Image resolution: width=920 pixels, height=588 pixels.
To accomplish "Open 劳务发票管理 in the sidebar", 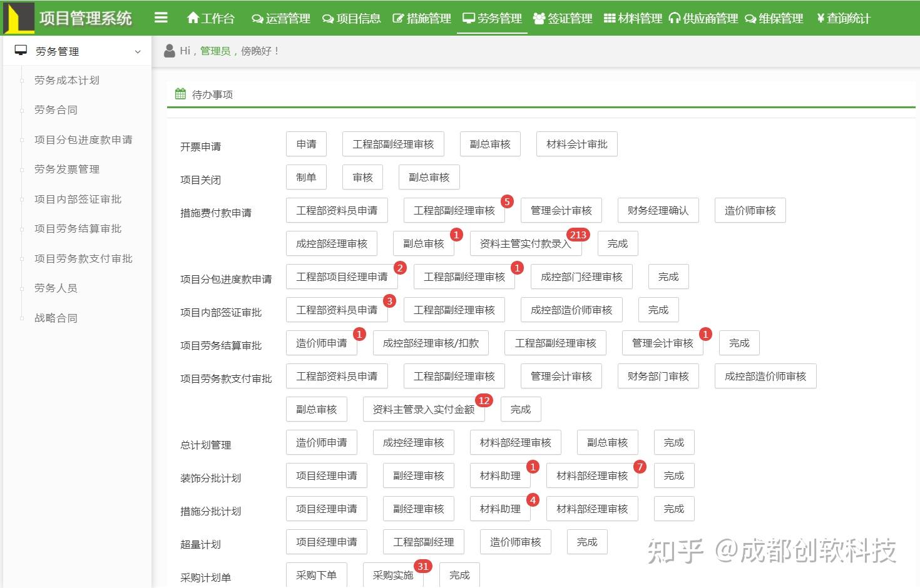I will 67,169.
